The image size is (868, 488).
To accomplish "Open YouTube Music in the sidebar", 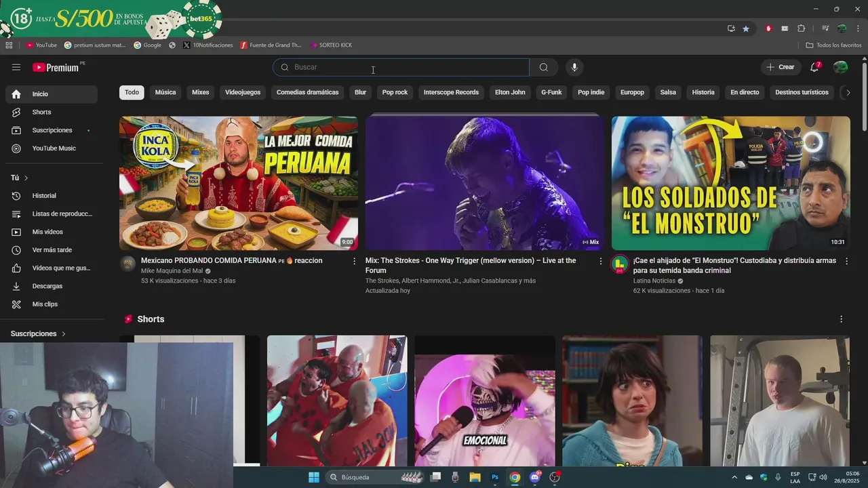I will [52, 148].
